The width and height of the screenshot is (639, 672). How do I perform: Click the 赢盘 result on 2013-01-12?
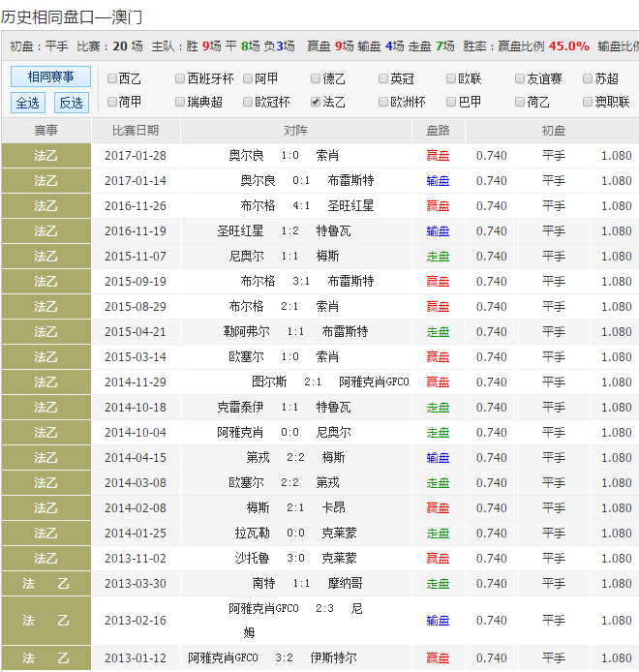point(438,657)
